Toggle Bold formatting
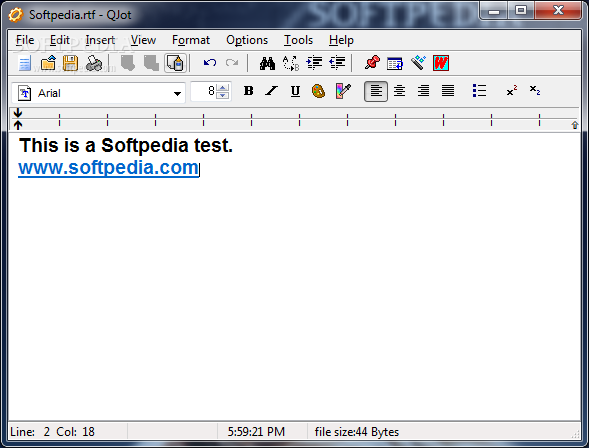This screenshot has width=589, height=448. tap(248, 91)
